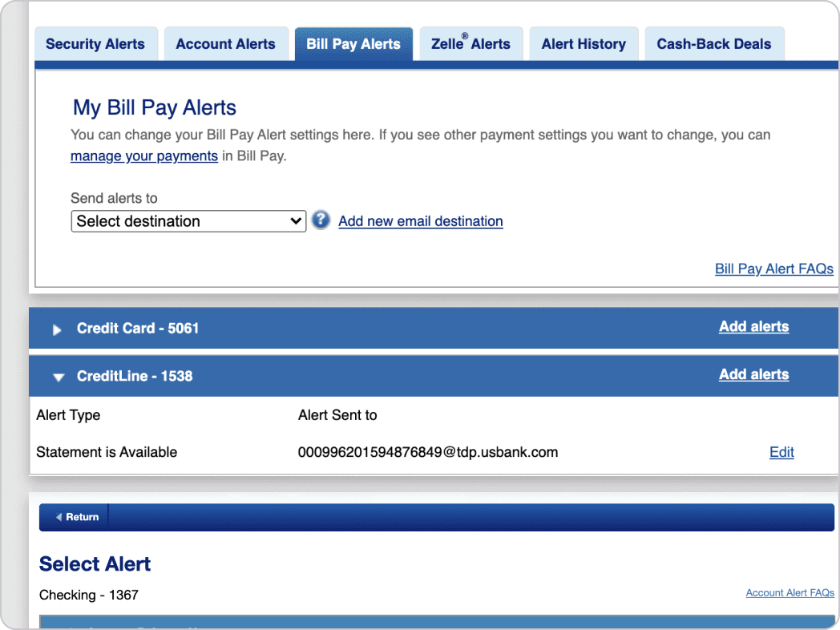
Task: Open the Account Alerts tab
Action: click(x=225, y=44)
